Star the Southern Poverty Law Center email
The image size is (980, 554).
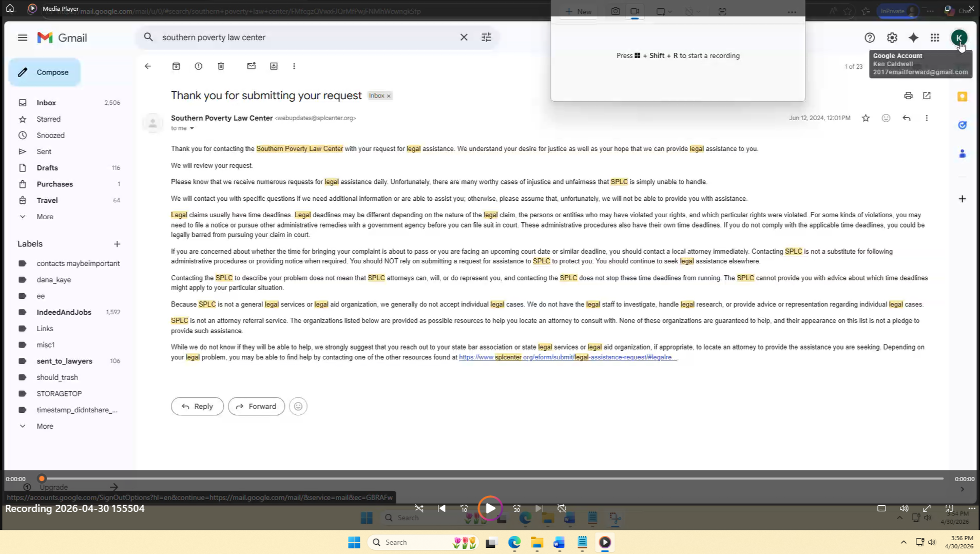[x=866, y=118]
